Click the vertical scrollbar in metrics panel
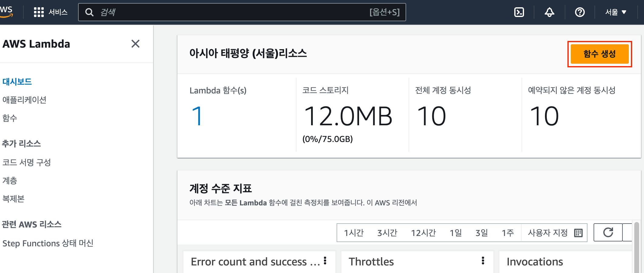 point(636,247)
